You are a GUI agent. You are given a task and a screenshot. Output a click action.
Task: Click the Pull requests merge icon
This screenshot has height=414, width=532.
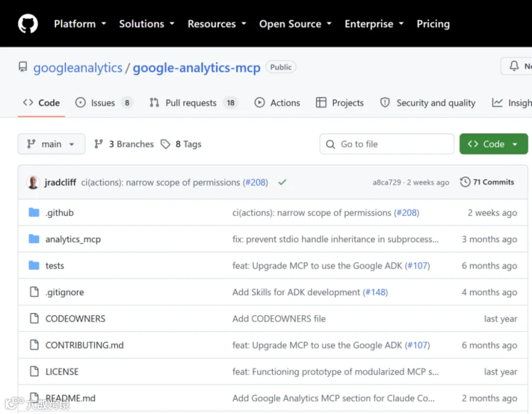pyautogui.click(x=154, y=102)
